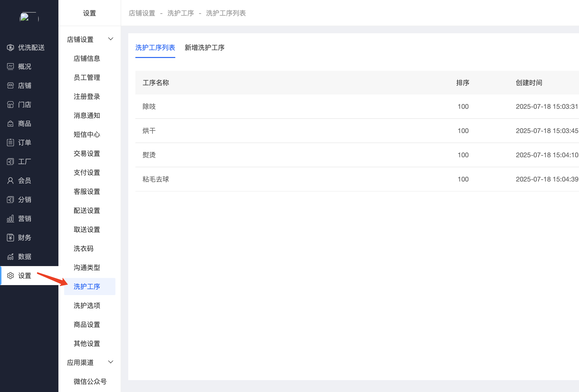This screenshot has height=392, width=579.
Task: Click the logo thumbnail at top-left
Action: point(29,17)
